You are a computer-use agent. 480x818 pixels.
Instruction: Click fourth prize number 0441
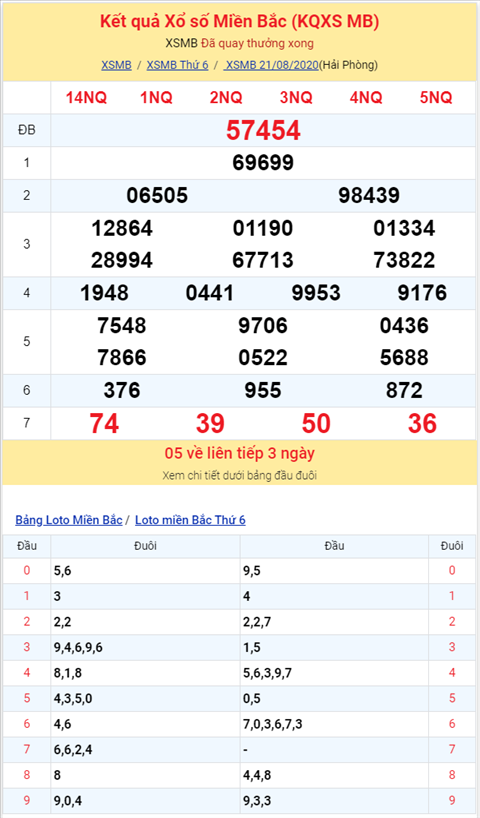(x=210, y=293)
